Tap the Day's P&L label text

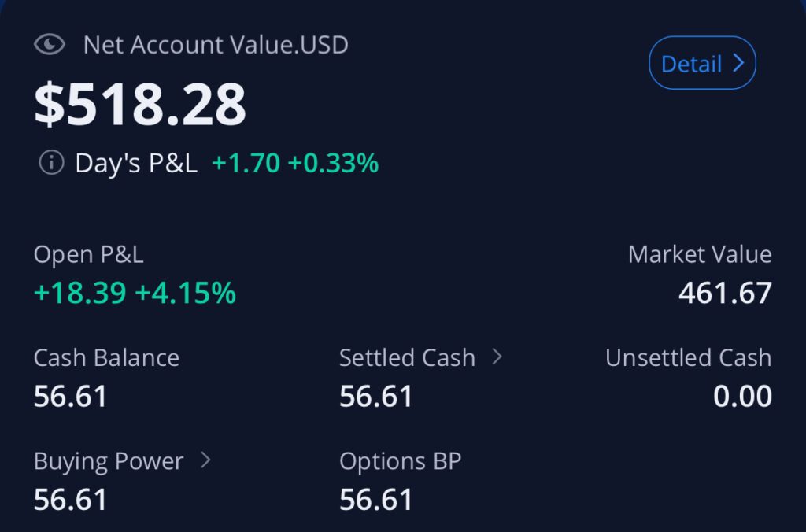[136, 163]
